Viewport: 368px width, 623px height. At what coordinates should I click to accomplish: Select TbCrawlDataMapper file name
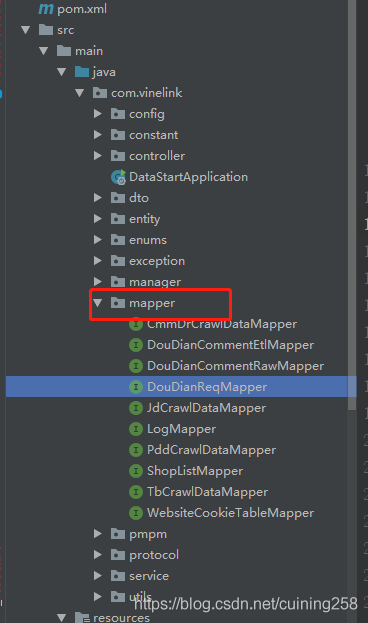point(207,492)
